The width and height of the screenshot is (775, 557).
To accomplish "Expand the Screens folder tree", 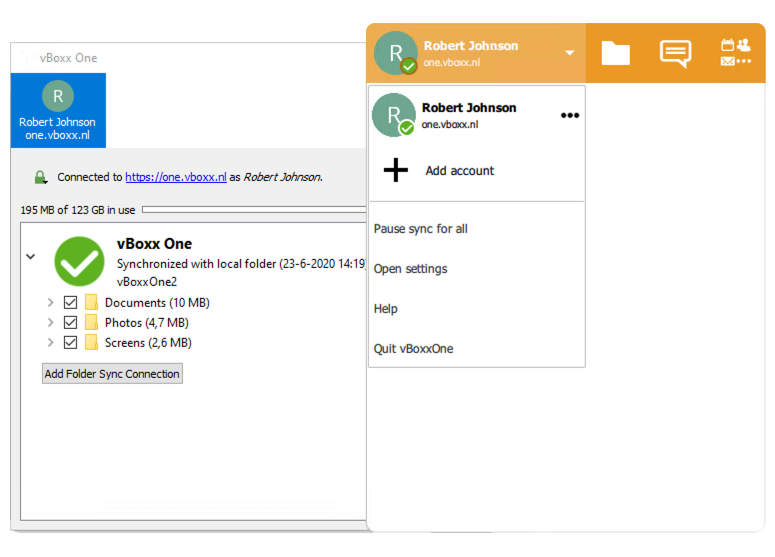I will [50, 342].
